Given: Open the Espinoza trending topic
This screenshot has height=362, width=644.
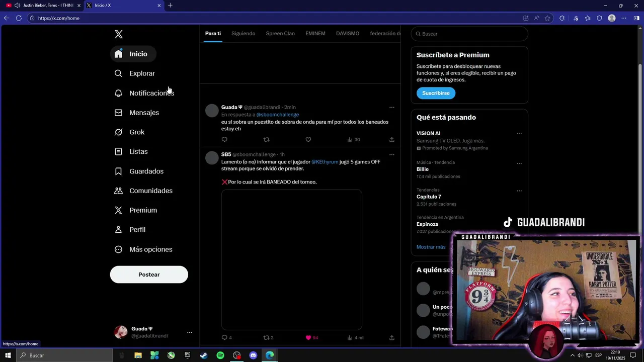Looking at the screenshot, I should (x=428, y=224).
